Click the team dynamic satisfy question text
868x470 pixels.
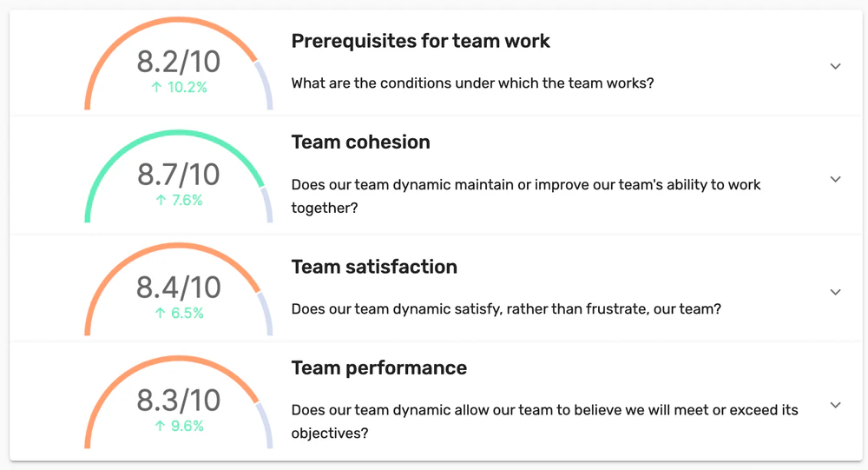click(507, 308)
